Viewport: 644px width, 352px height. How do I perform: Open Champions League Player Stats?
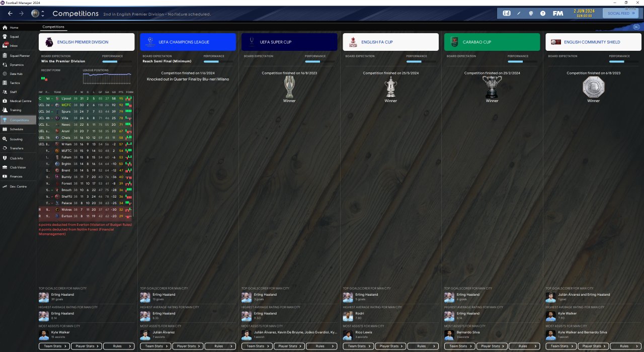pyautogui.click(x=188, y=346)
